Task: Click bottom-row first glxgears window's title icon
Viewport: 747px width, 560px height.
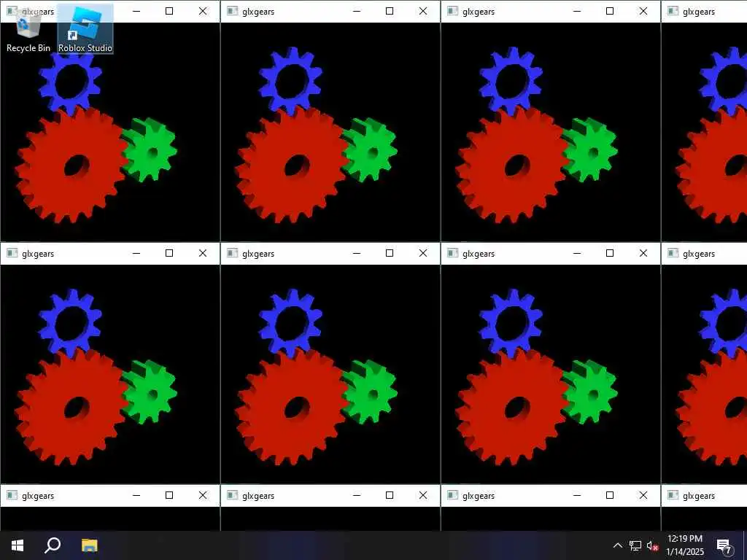Action: (x=12, y=495)
